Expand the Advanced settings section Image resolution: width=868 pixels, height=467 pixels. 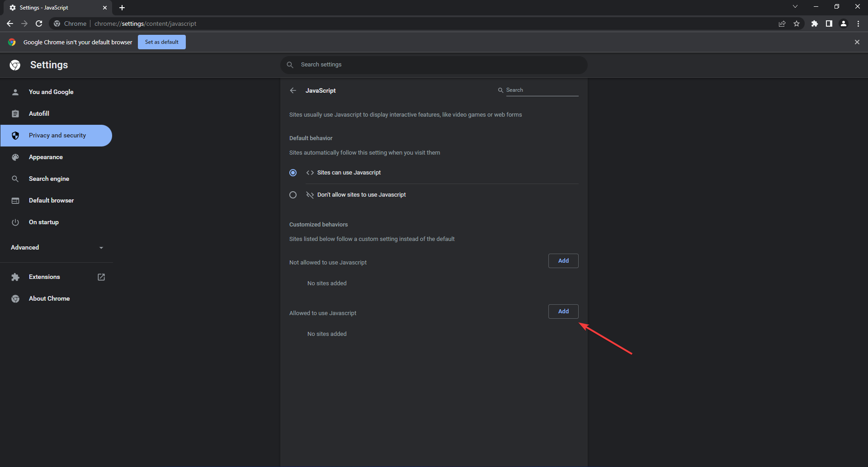tap(57, 247)
